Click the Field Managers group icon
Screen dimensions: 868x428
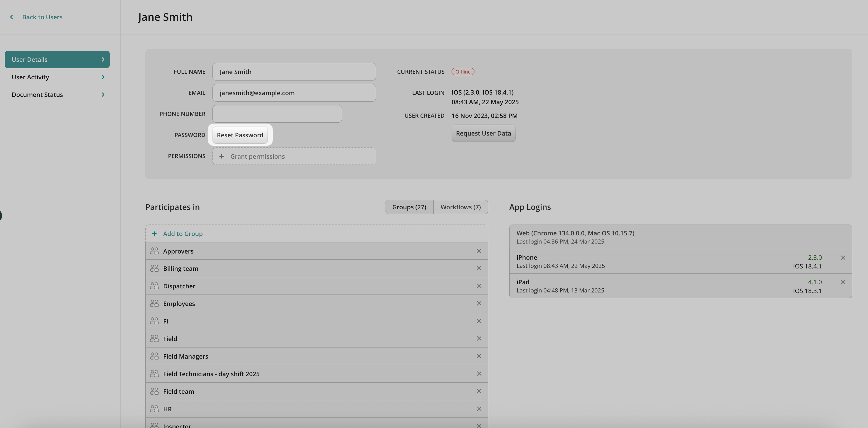(154, 356)
